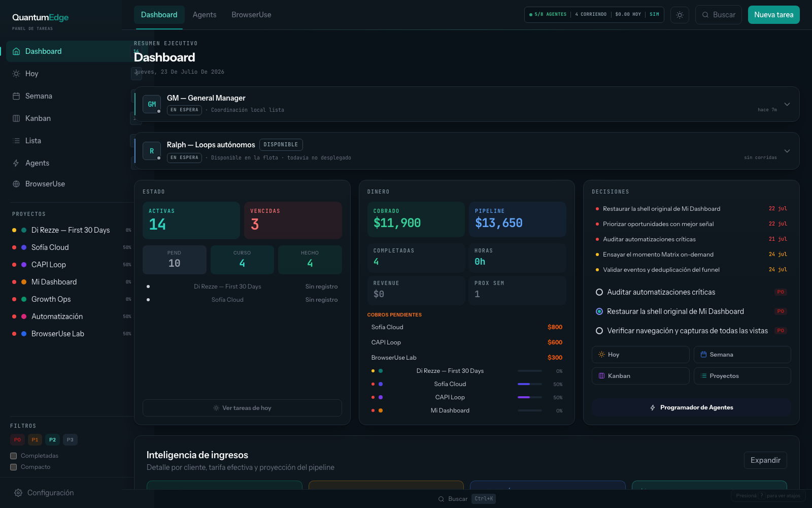Select Restaurar la shell original radio button

tap(599, 311)
